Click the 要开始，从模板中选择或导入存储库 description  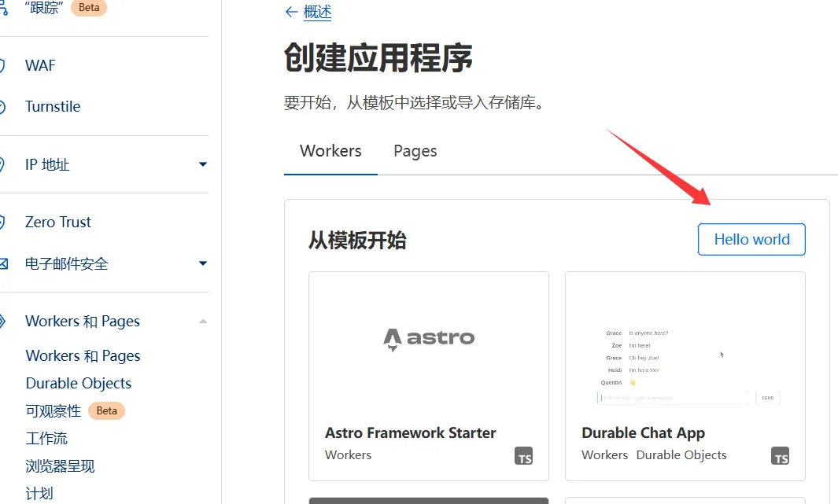click(x=415, y=102)
